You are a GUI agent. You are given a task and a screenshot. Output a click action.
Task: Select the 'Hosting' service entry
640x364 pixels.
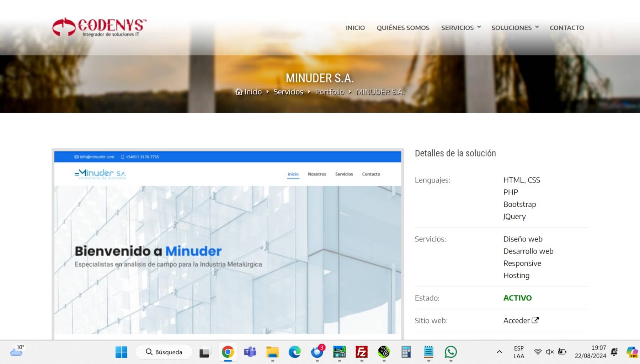tap(516, 276)
